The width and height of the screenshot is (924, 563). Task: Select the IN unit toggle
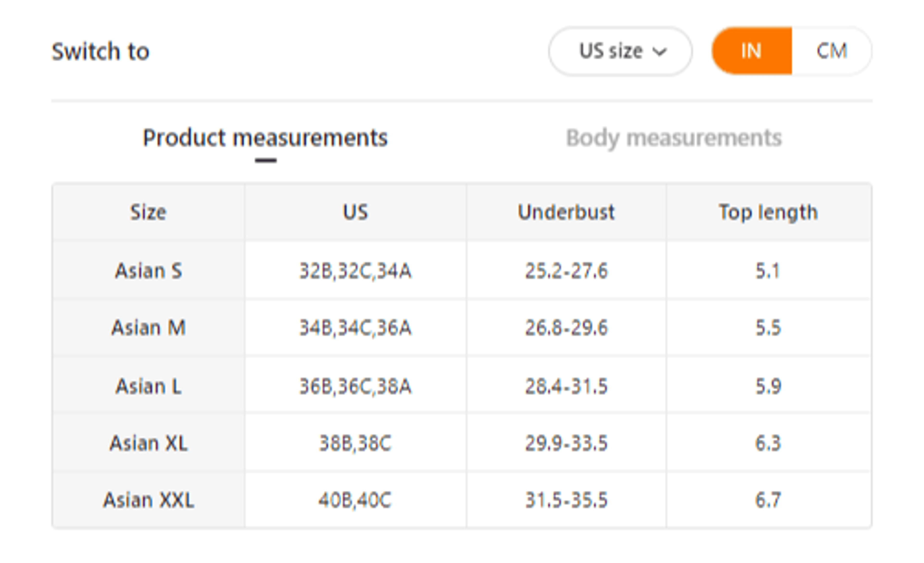(x=752, y=51)
